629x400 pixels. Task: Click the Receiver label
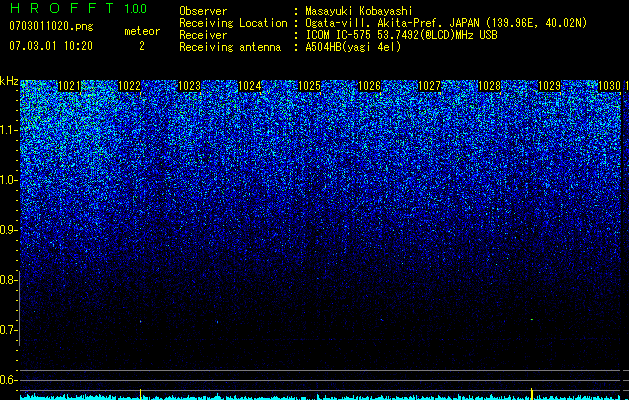(203, 35)
